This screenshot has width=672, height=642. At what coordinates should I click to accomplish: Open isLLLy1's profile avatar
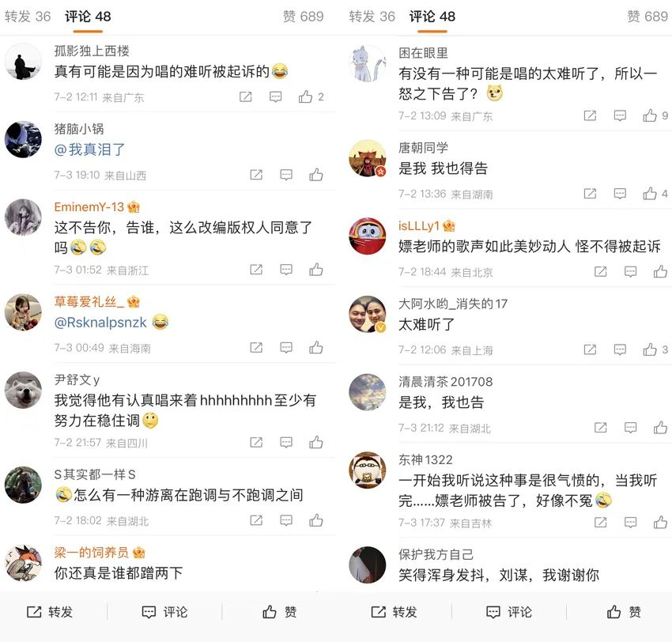coord(368,236)
